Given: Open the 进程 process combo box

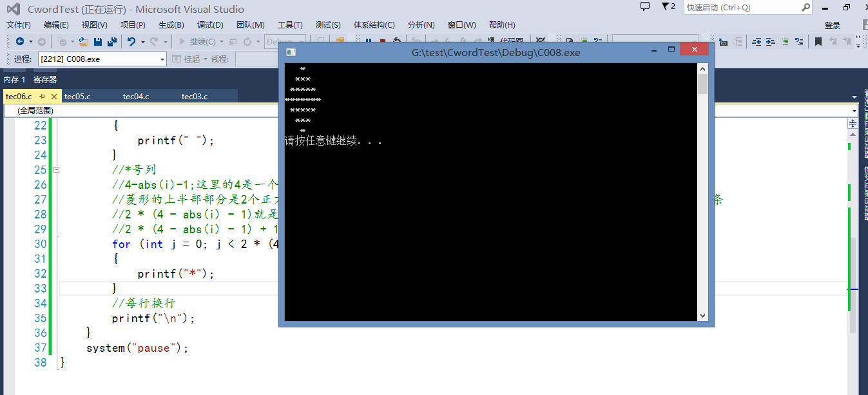Looking at the screenshot, I should click(102, 59).
